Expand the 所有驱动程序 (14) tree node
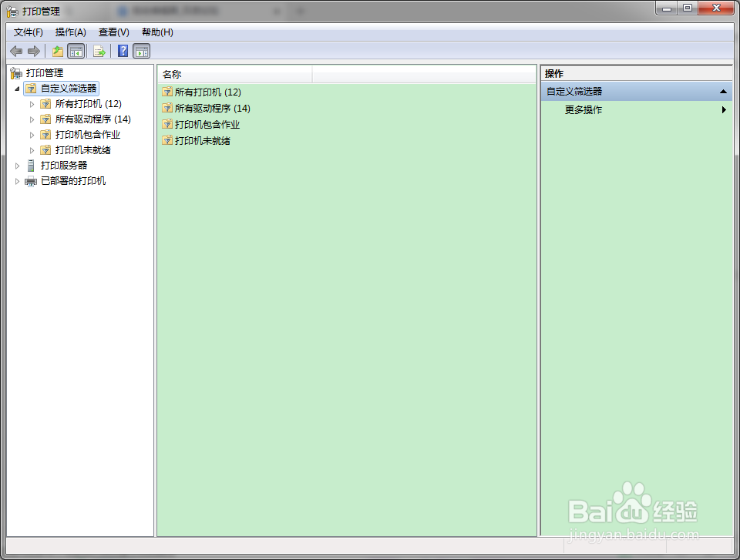The image size is (740, 560). coord(32,120)
